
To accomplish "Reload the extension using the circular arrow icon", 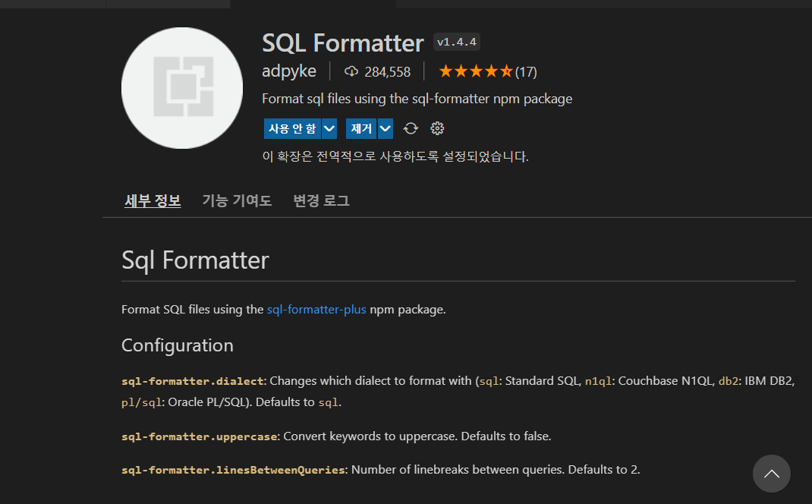I will tap(411, 128).
